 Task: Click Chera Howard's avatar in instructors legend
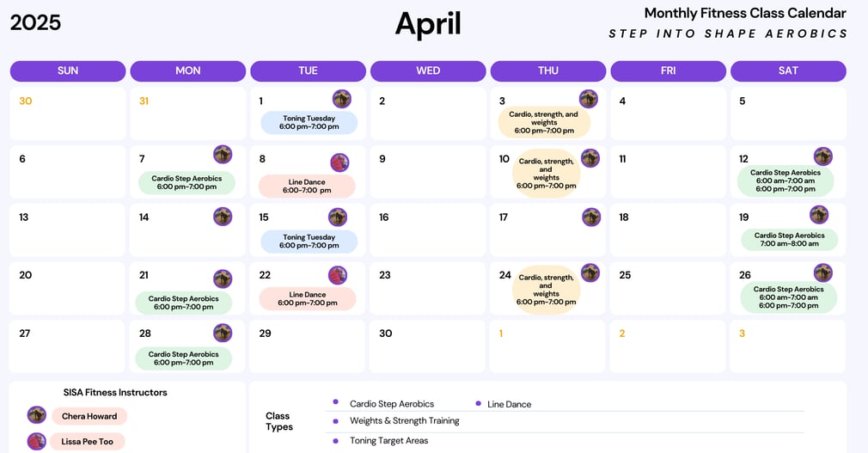(x=37, y=415)
